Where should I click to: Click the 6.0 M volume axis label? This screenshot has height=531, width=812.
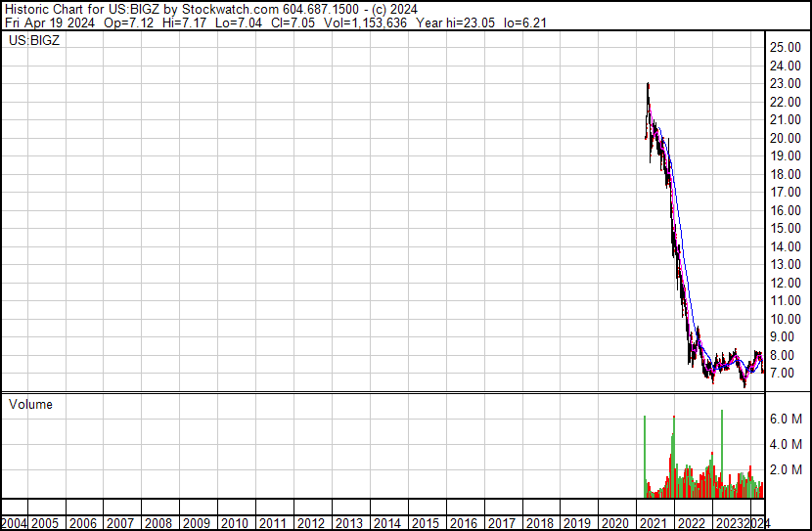pyautogui.click(x=786, y=419)
